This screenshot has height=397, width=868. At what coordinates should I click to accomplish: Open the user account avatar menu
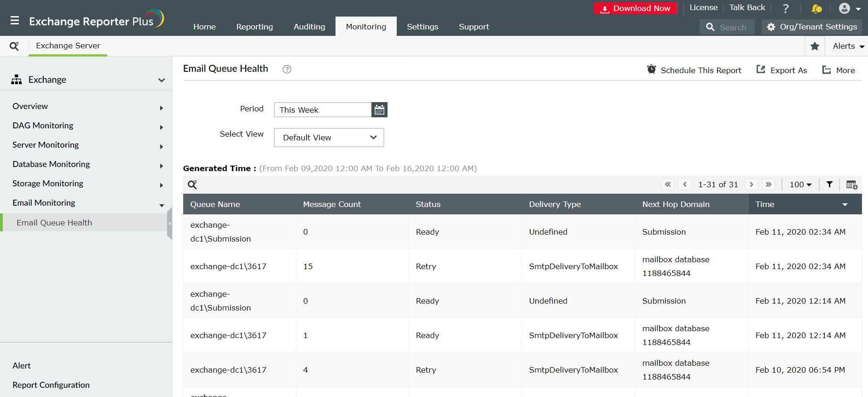coord(850,8)
